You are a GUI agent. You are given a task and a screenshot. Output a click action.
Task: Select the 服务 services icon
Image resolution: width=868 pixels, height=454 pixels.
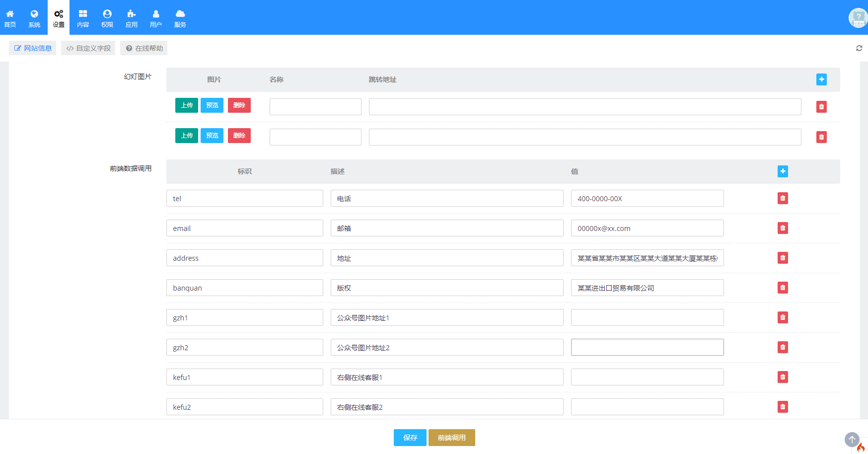(x=180, y=17)
